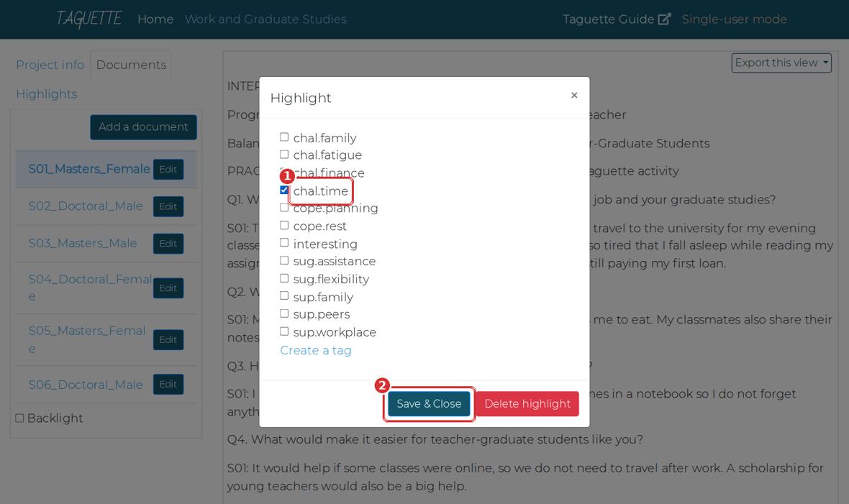Click the chal.time tag label
This screenshot has height=504, width=849.
(x=321, y=191)
